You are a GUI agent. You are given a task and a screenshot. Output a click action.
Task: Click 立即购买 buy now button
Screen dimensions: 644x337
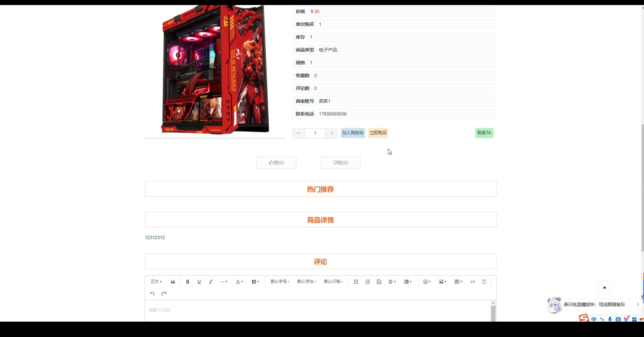pyautogui.click(x=378, y=133)
